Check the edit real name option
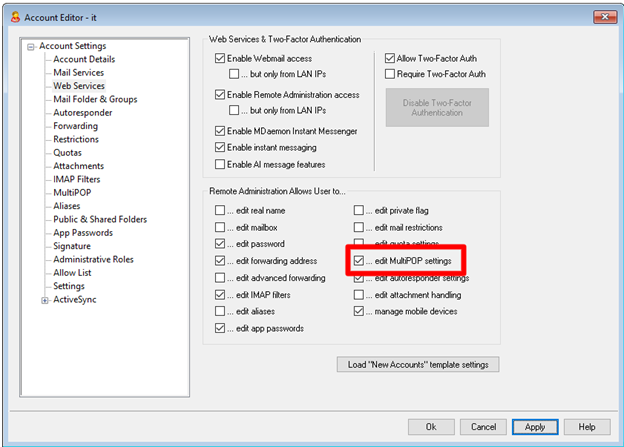 221,210
